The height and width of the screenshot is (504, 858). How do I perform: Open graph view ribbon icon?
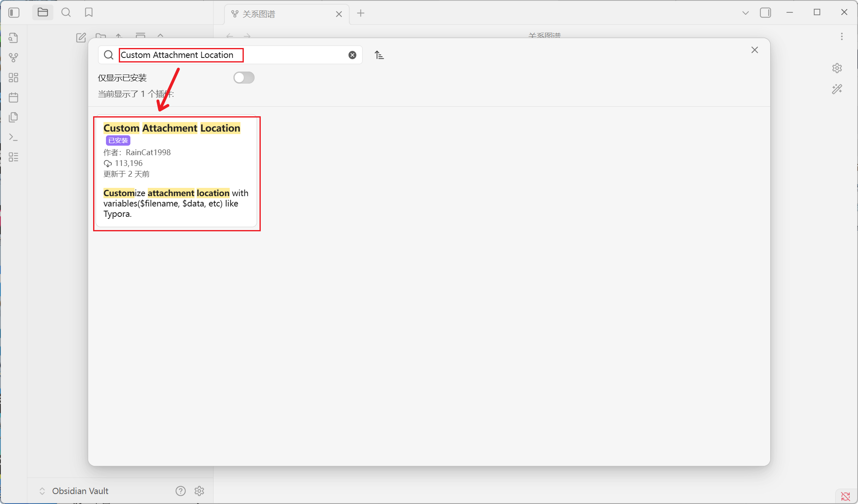coord(13,58)
